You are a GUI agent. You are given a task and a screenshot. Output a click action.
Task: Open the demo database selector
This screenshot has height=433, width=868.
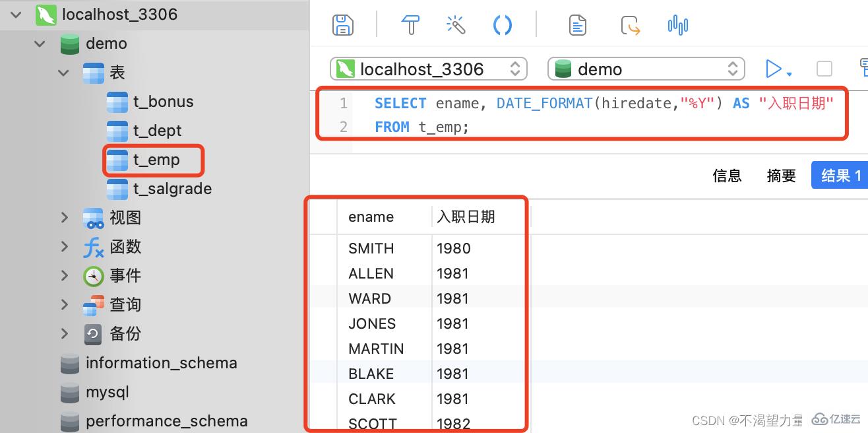646,69
